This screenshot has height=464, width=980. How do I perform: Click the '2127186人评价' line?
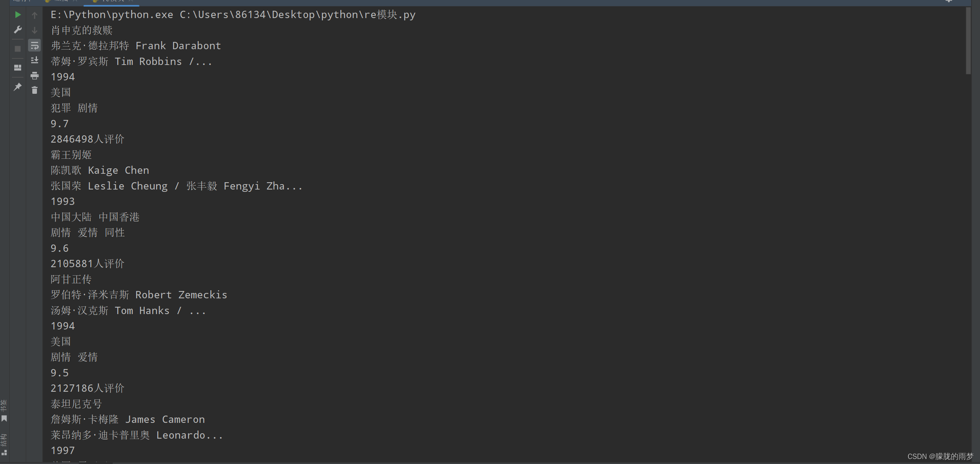click(x=87, y=388)
